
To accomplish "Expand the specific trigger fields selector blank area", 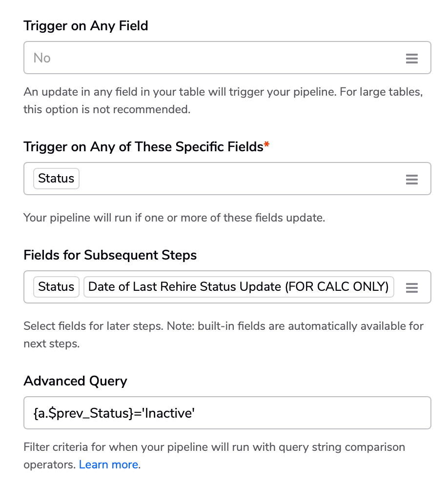I will click(x=242, y=179).
